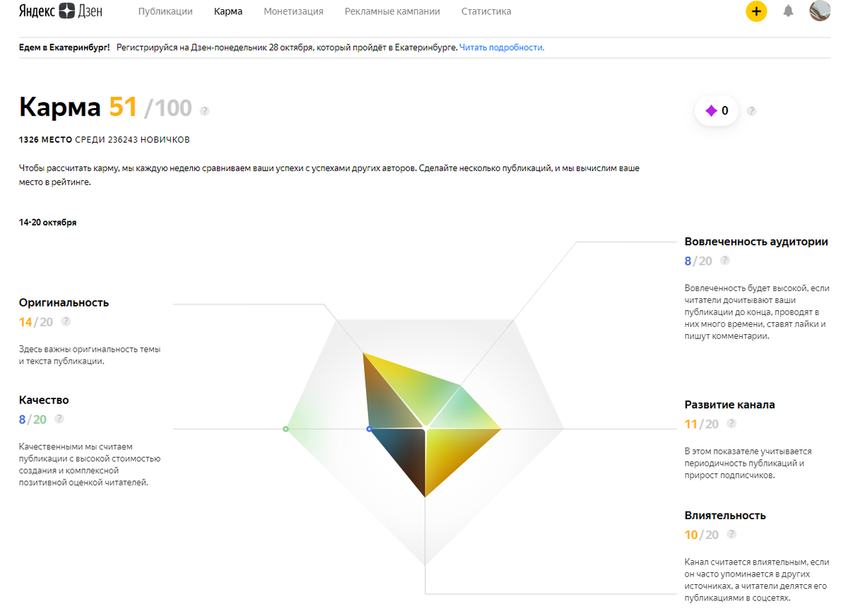Show help for Влиятельность score
Viewport: 848px width, 616px height.
pos(731,535)
